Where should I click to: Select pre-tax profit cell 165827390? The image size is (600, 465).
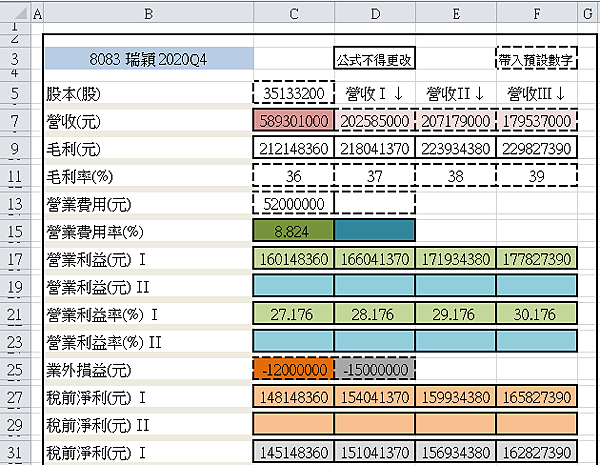coord(537,397)
